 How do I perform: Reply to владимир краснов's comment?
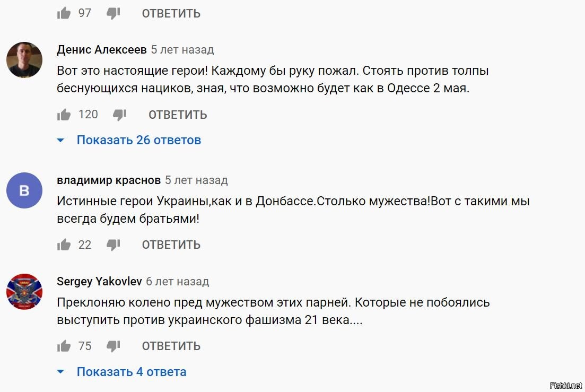(171, 245)
